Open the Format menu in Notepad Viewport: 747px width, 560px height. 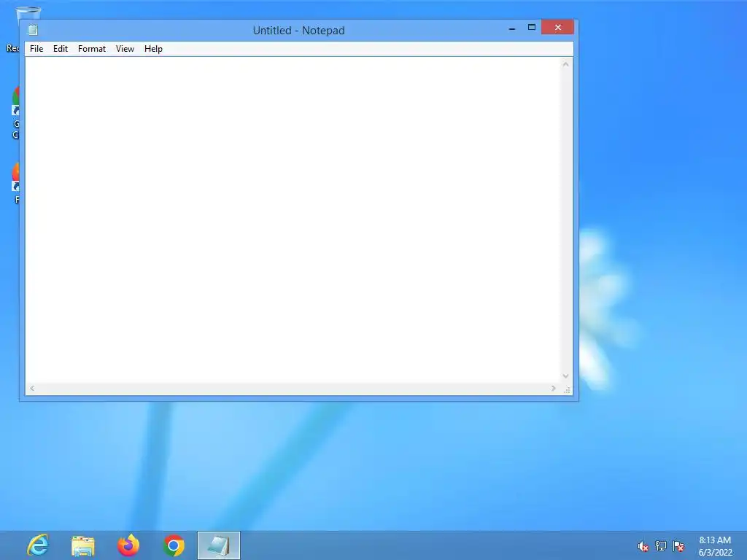91,49
